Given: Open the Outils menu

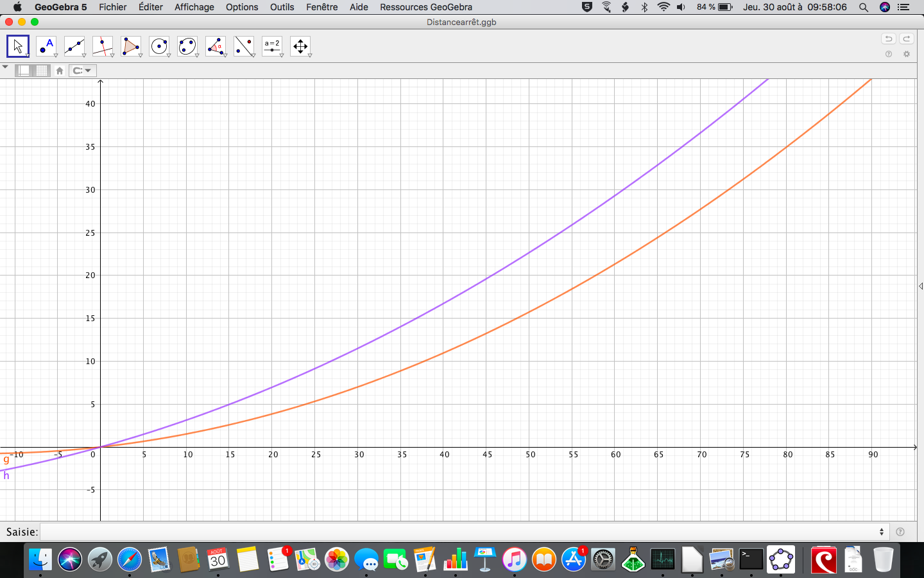Looking at the screenshot, I should (x=282, y=7).
